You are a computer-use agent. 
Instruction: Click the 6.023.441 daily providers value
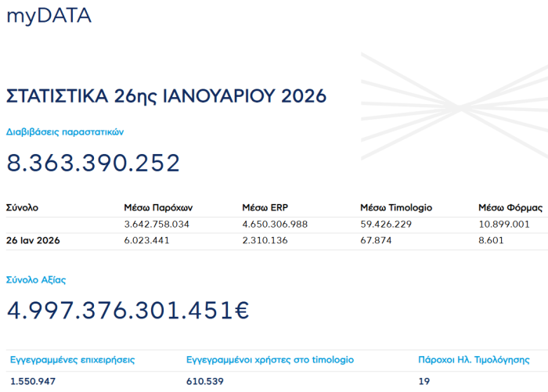(x=147, y=240)
